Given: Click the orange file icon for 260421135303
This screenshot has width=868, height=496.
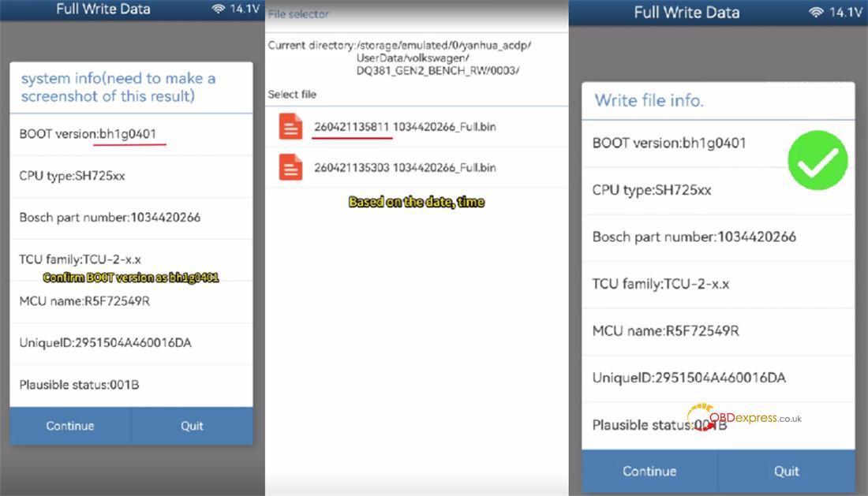Looking at the screenshot, I should [291, 167].
